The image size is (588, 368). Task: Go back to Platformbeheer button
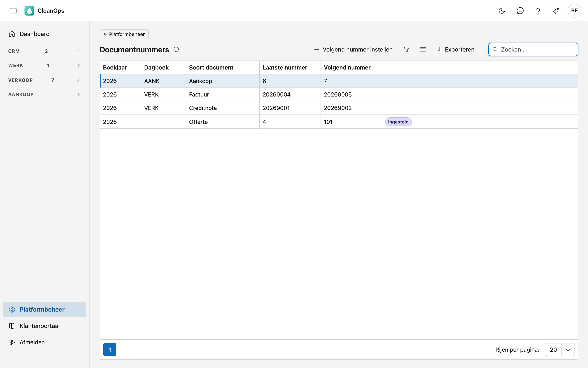[x=124, y=34]
